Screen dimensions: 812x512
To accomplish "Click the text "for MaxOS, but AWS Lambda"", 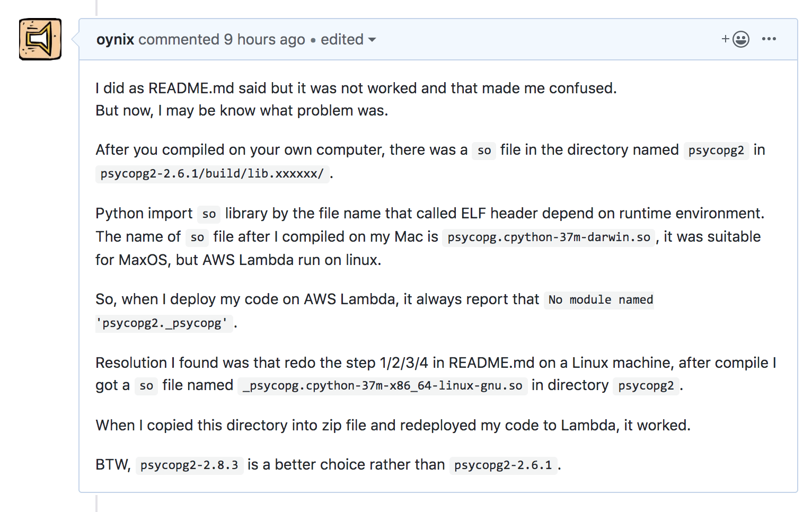I will (x=238, y=260).
